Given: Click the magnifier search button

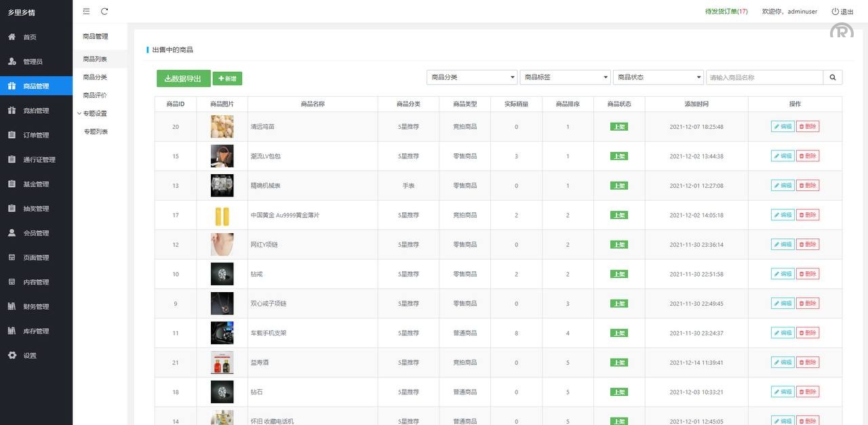Looking at the screenshot, I should tap(833, 77).
